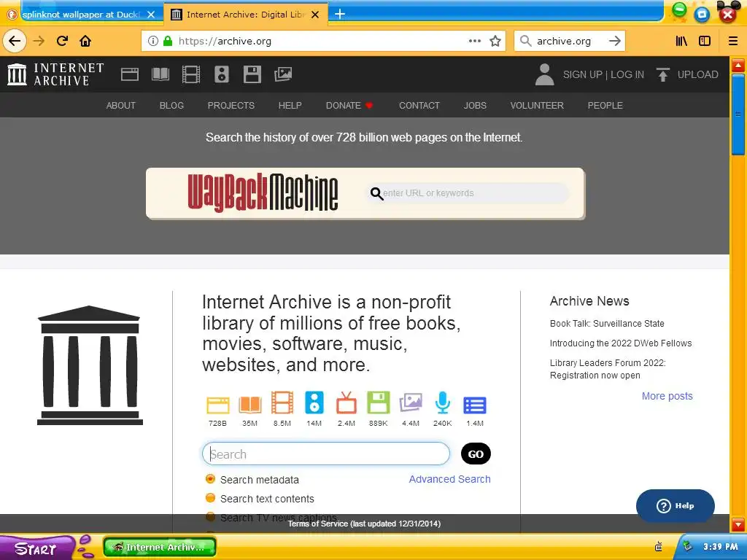Viewport: 747px width, 560px height.
Task: Open the BLOG navigation item
Action: (171, 105)
